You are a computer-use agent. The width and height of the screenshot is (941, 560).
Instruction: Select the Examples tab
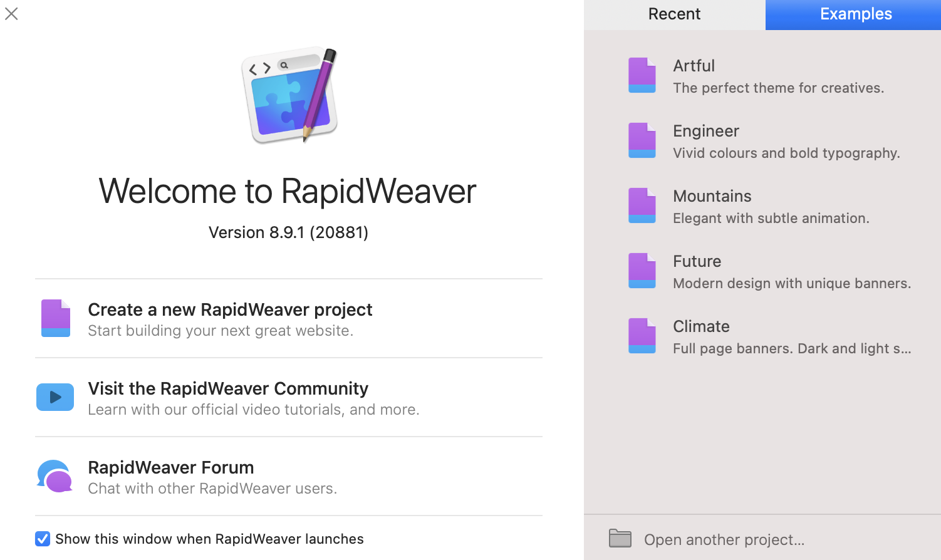coord(853,14)
